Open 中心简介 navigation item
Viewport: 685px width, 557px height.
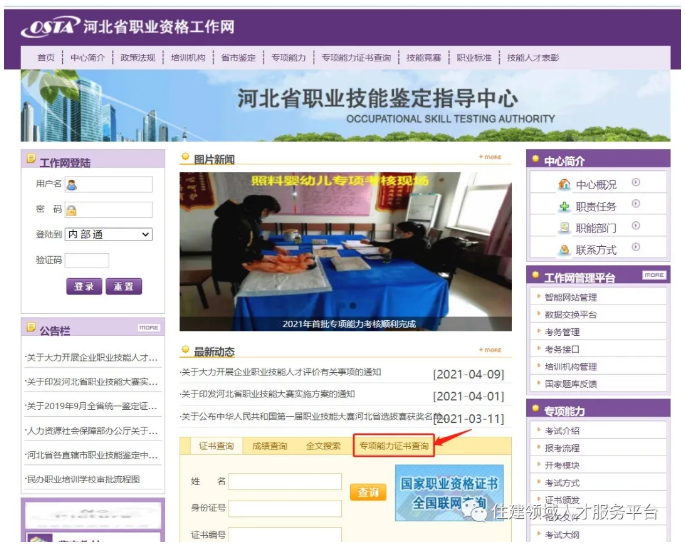coord(87,58)
